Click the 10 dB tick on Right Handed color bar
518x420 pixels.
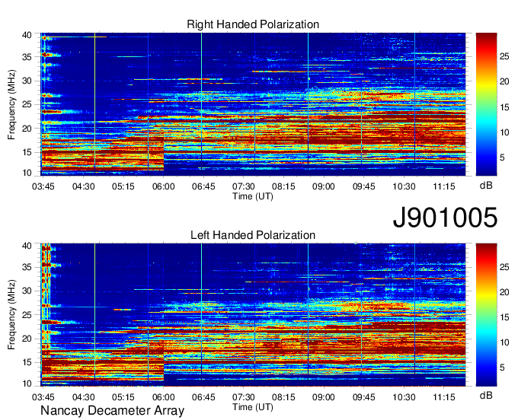pos(504,132)
